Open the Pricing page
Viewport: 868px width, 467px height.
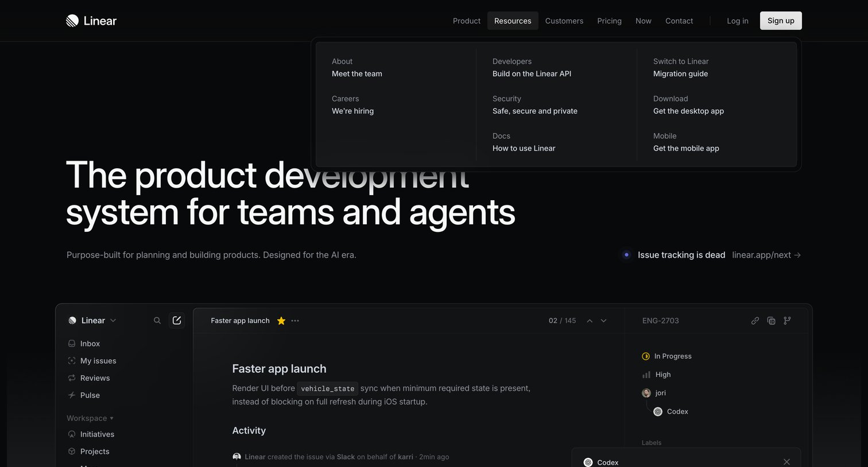[x=609, y=21]
